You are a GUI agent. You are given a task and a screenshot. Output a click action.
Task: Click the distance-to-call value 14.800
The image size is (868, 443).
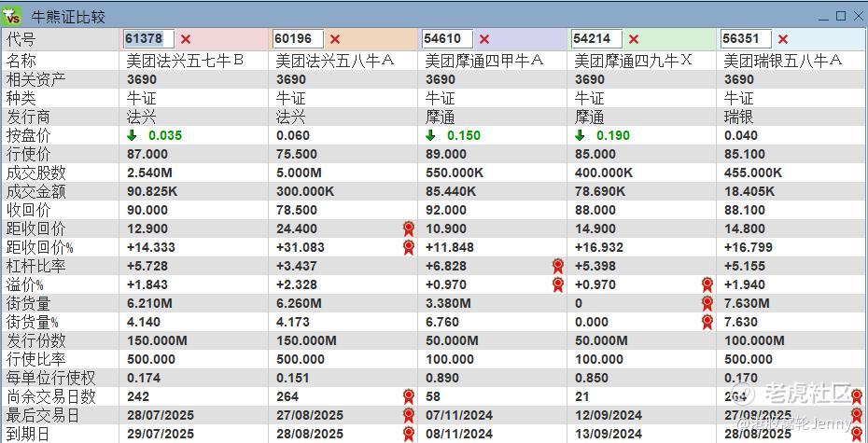click(x=745, y=228)
